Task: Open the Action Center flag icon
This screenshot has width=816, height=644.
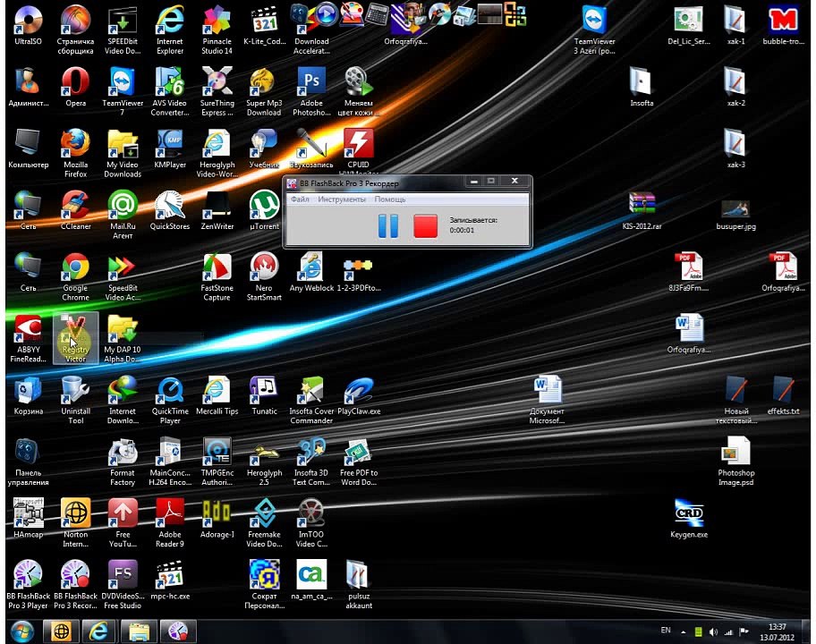Action: click(744, 631)
